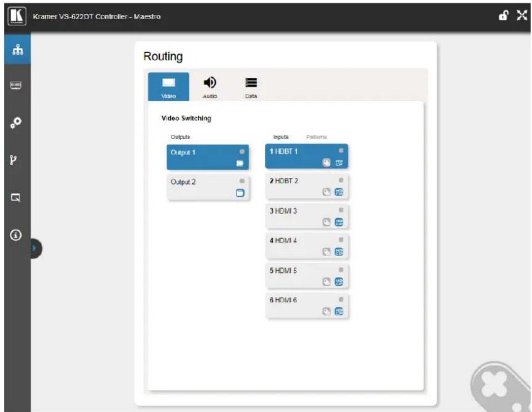Click the 'Kramer VS-622DT Controller - Maestro' title
Viewport: 532px width, 412px height.
coord(97,17)
